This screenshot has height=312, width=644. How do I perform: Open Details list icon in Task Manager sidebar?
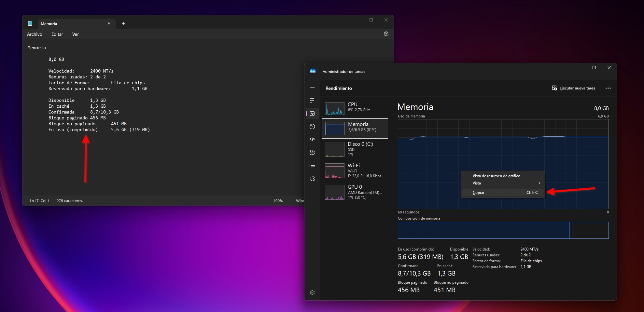[312, 166]
